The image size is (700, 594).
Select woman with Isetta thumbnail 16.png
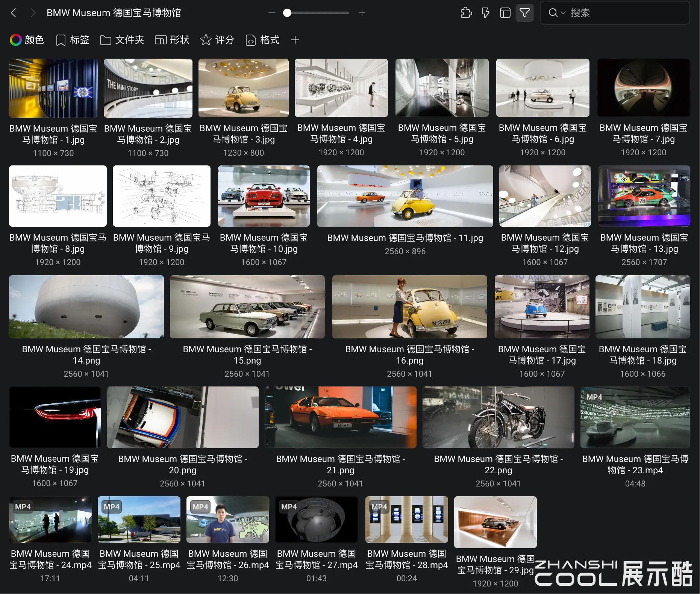point(410,307)
